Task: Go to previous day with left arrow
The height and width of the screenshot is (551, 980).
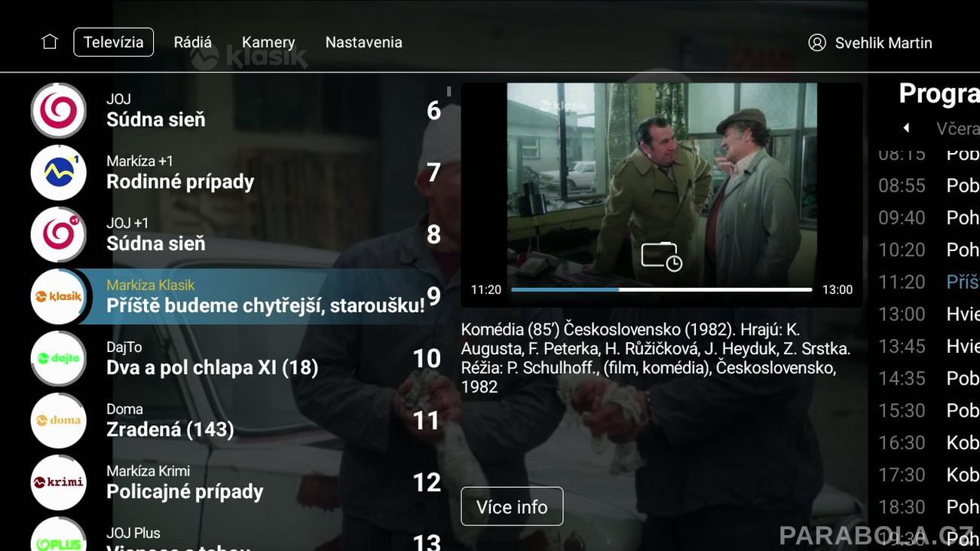Action: 906,128
